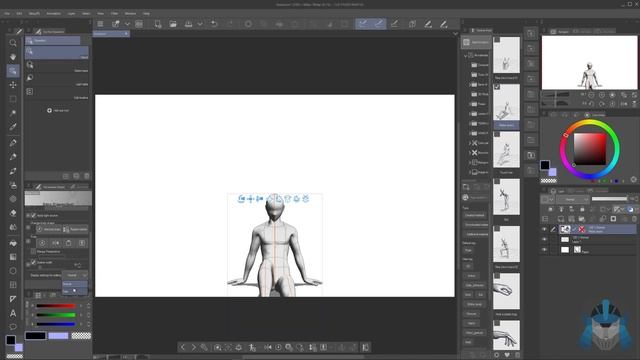This screenshot has width=640, height=360.
Task: Close the open canvas document tab
Action: tap(126, 34)
